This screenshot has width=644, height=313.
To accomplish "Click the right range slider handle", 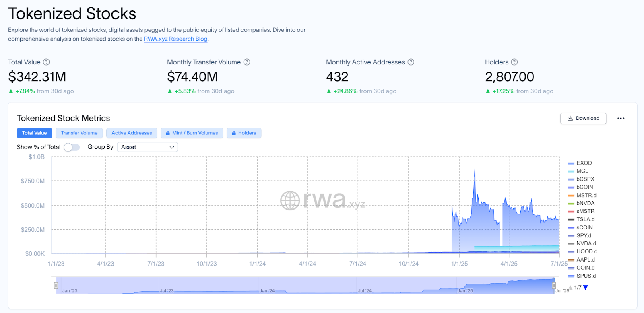I will tap(554, 286).
